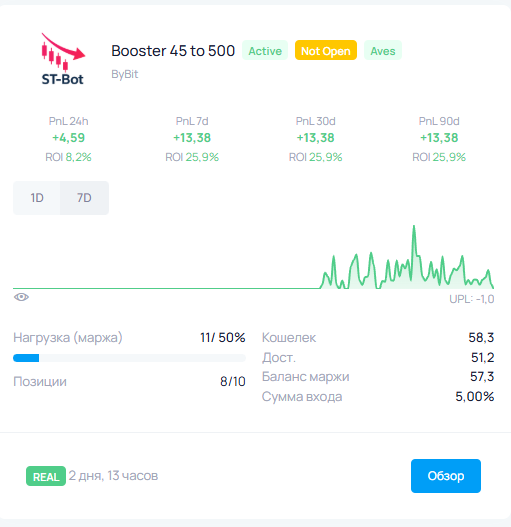Select the 2 дня, 13 часов runtime text
Screen dimensions: 511x527
pyautogui.click(x=113, y=476)
